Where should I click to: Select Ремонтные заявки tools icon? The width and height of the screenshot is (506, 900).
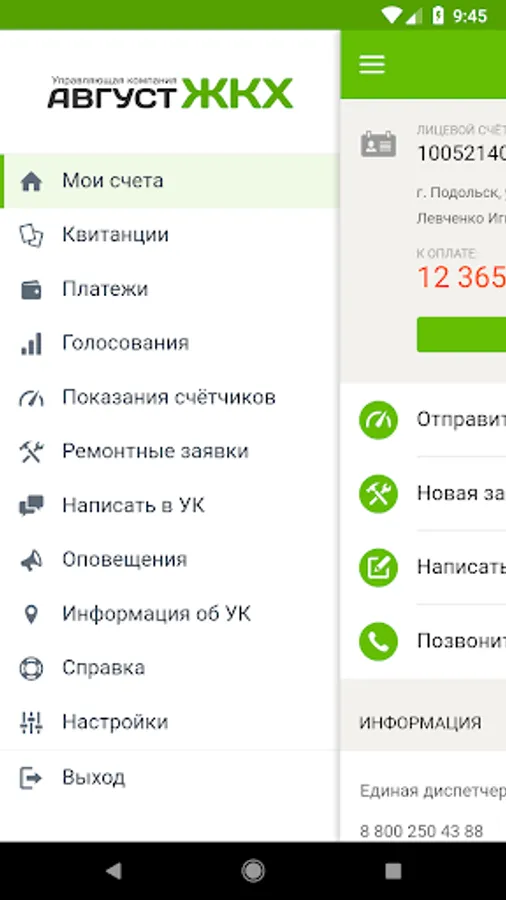31,452
